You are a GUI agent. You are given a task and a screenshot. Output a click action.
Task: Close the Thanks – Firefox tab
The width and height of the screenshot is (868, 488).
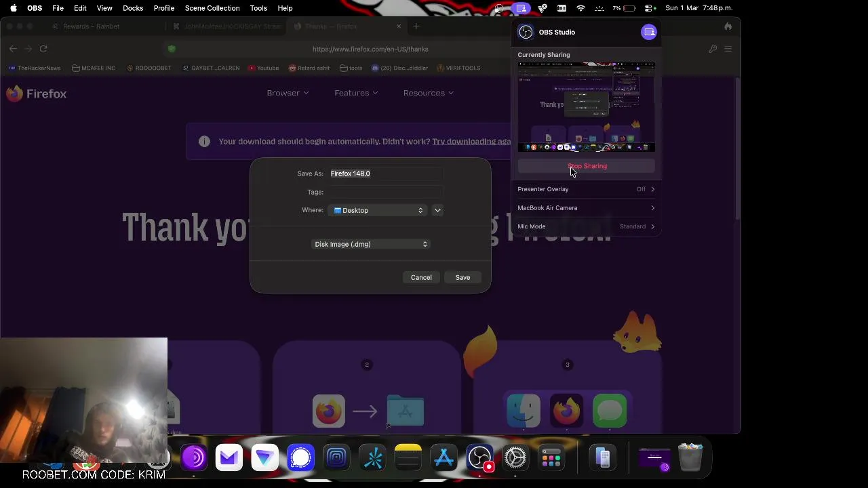point(399,26)
